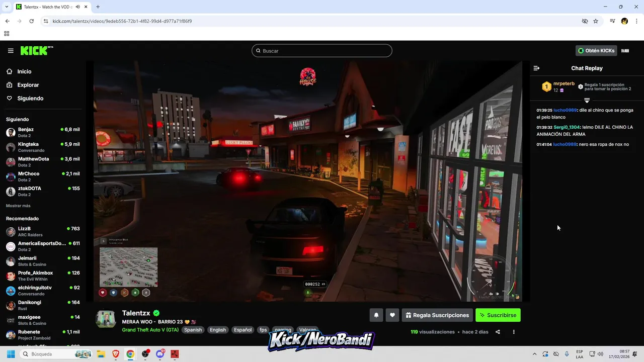644x362 pixels.
Task: Open Danikongi recommended channel
Action: (43, 305)
